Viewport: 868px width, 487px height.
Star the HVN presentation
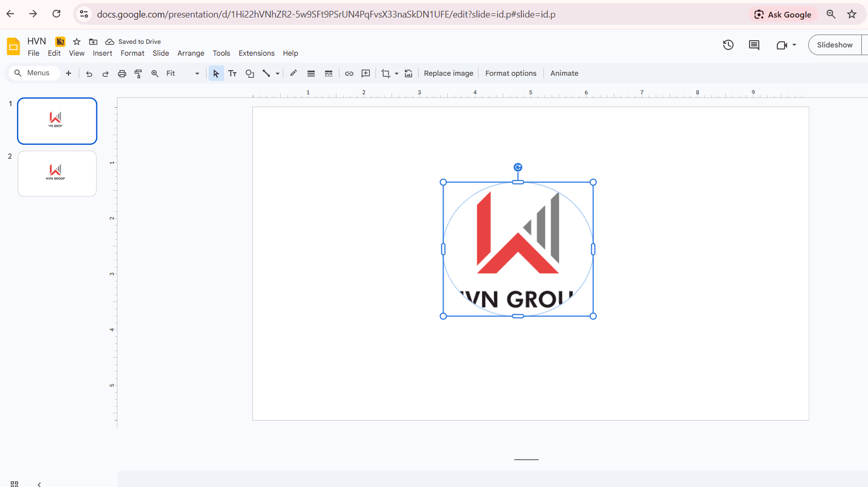click(77, 42)
